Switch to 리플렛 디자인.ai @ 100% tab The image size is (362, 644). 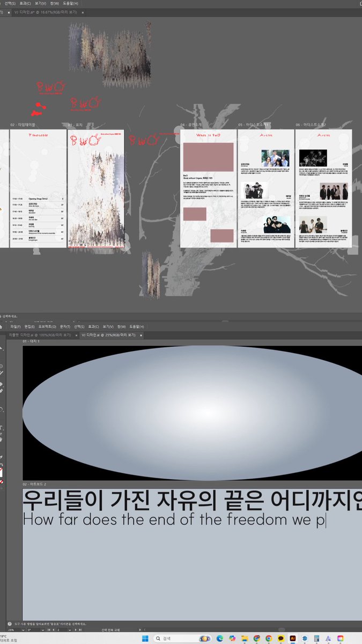click(x=40, y=334)
